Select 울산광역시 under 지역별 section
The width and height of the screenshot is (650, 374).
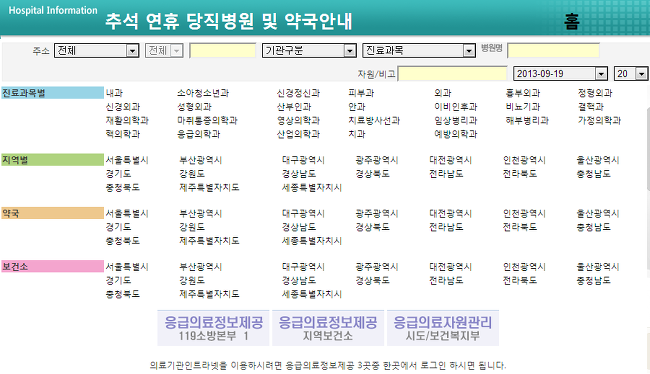click(598, 160)
